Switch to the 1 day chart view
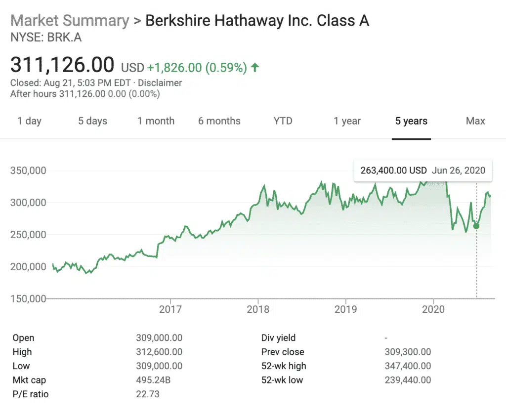The height and width of the screenshot is (420, 506). 29,121
